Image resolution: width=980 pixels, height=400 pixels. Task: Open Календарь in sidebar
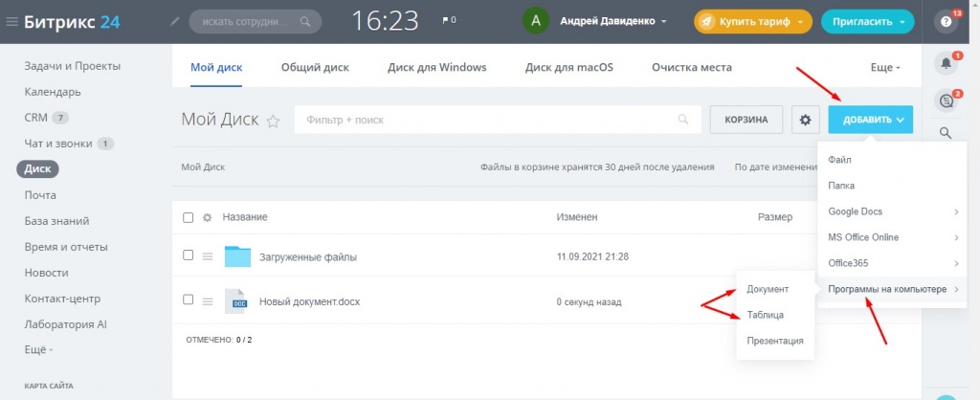(53, 92)
